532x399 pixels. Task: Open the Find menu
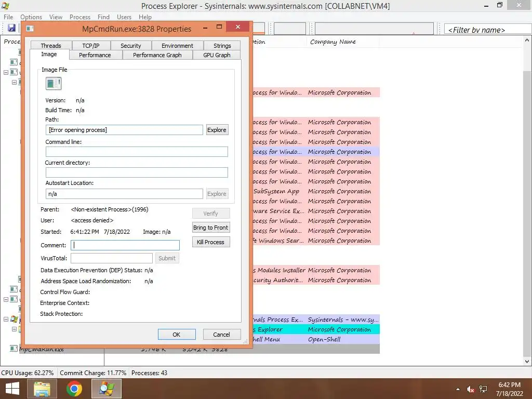click(x=103, y=17)
